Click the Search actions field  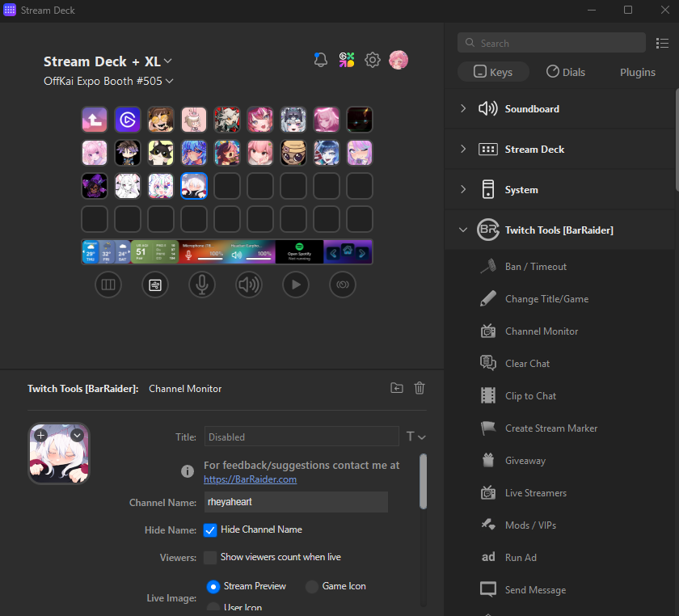(551, 43)
